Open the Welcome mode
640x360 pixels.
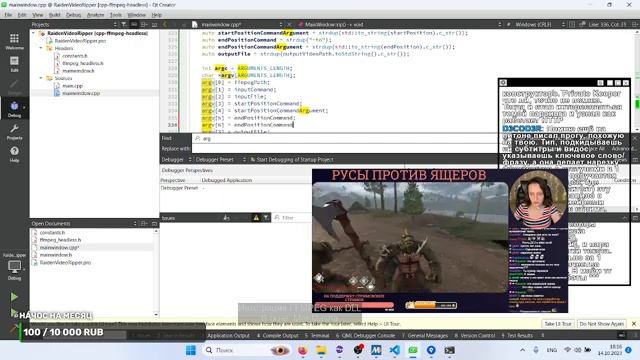pos(14,41)
